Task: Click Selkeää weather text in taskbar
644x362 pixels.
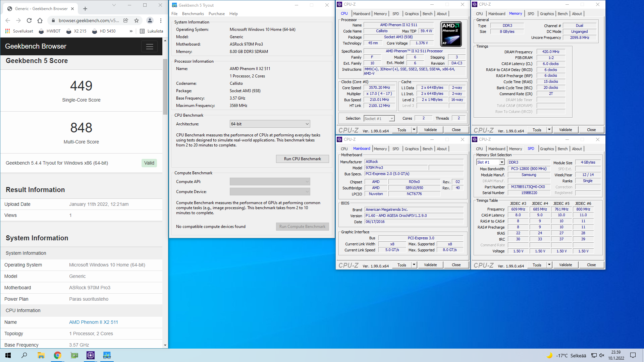Action: (578, 356)
